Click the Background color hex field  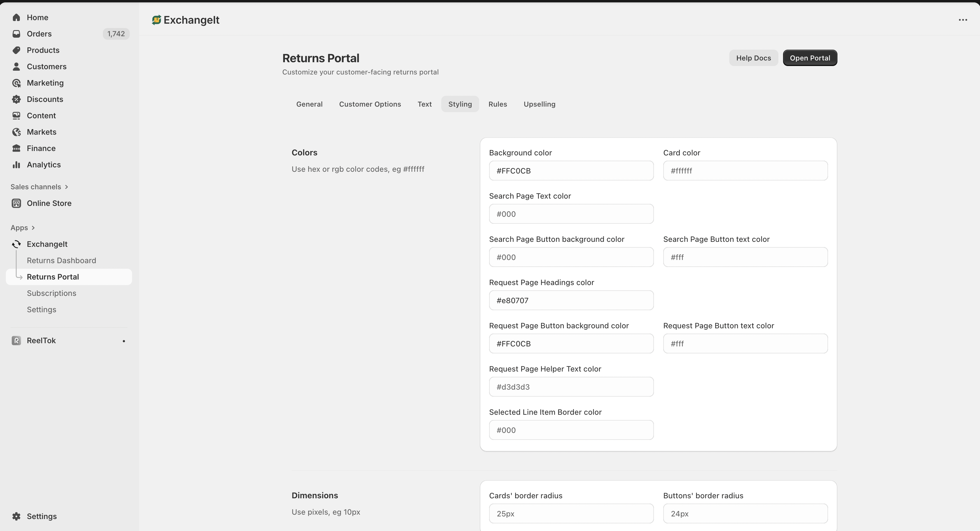[x=571, y=171]
